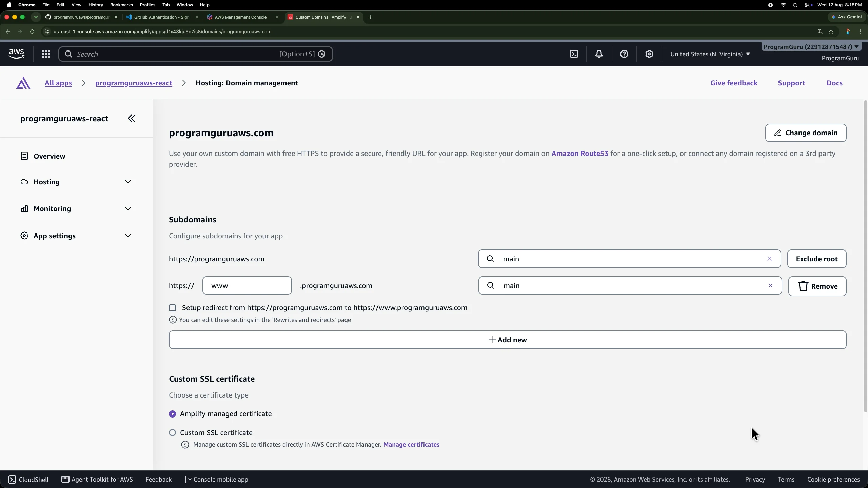Switch to the AWS Management Console tab
The height and width of the screenshot is (488, 868).
(241, 17)
